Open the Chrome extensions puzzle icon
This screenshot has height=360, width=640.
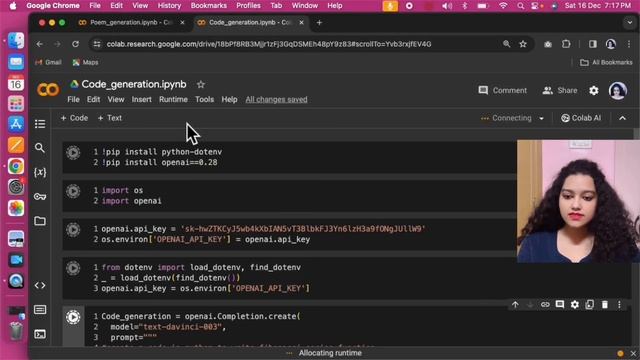[x=566, y=44]
